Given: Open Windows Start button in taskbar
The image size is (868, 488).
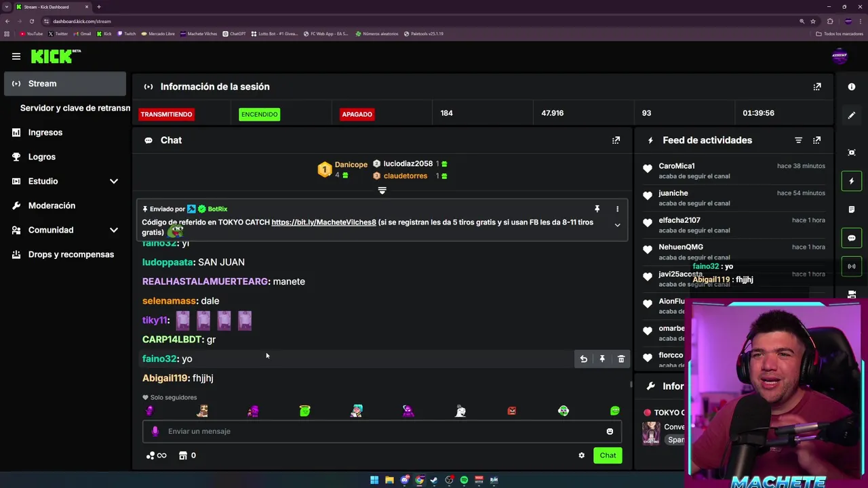Looking at the screenshot, I should 374,480.
